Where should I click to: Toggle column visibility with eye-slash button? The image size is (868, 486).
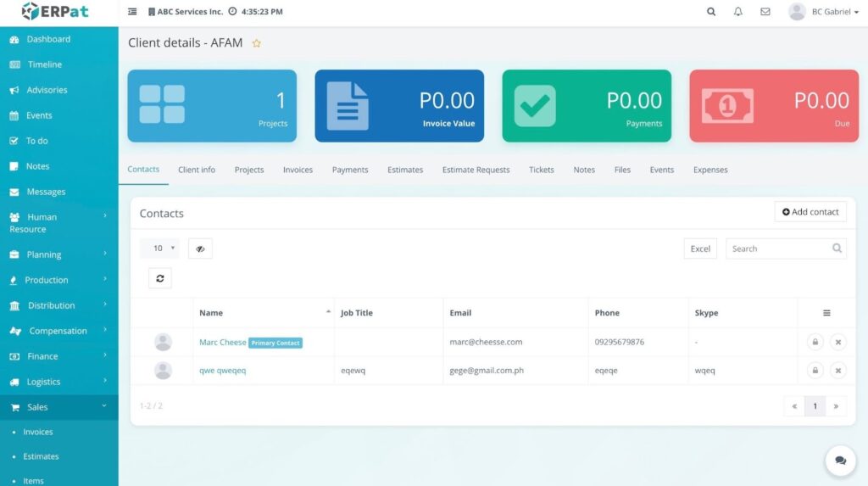tap(200, 249)
